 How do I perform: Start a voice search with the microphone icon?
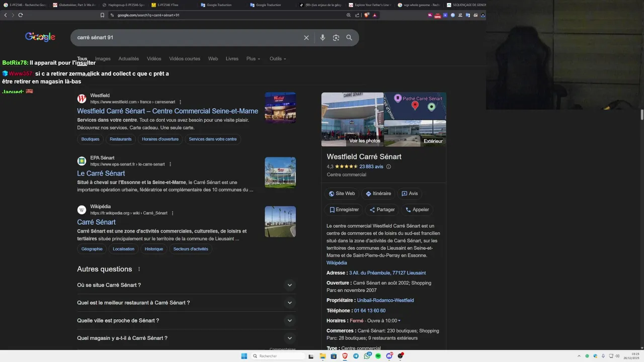coord(323,38)
